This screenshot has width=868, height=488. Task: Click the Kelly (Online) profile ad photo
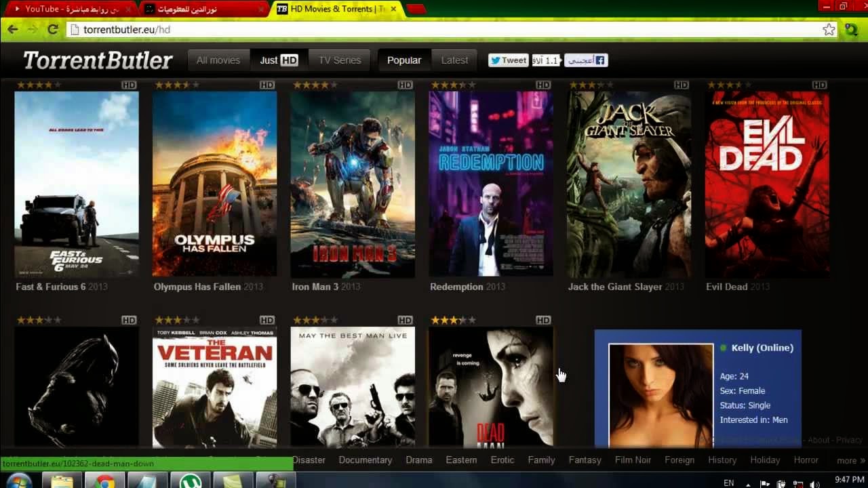tap(661, 395)
